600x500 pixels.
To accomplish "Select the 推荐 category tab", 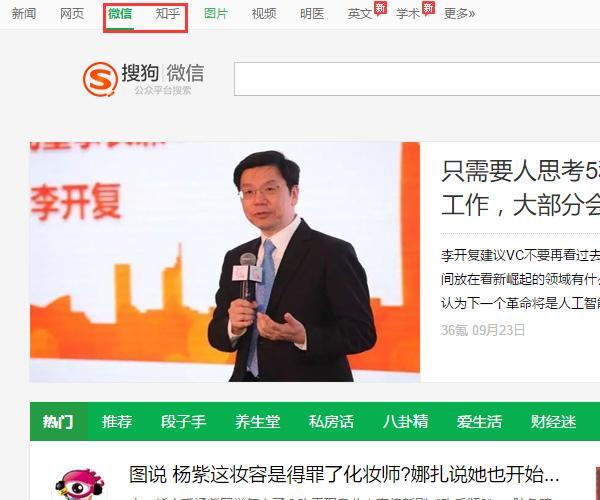I will pyautogui.click(x=117, y=422).
